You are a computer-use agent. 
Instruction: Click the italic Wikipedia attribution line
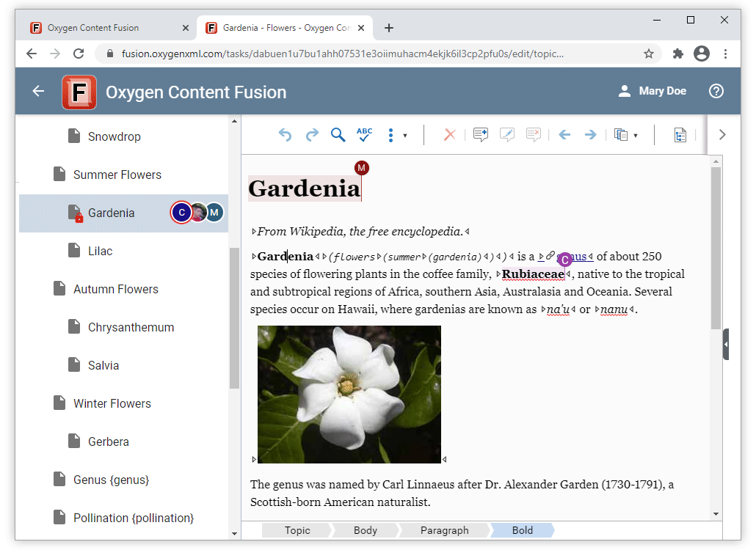360,232
